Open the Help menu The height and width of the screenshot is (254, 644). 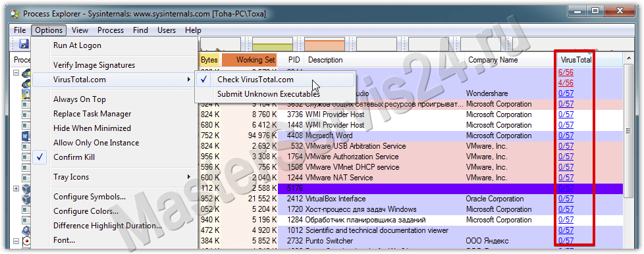(x=193, y=30)
